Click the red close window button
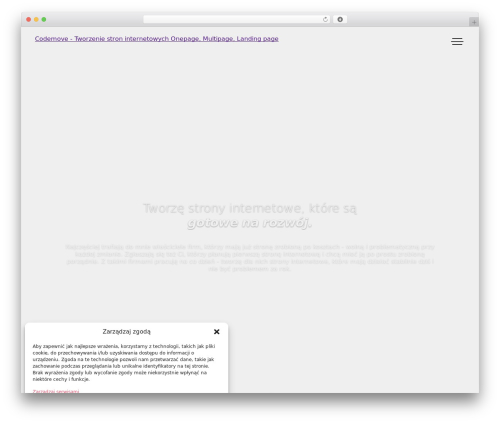The image size is (500, 423). point(29,19)
